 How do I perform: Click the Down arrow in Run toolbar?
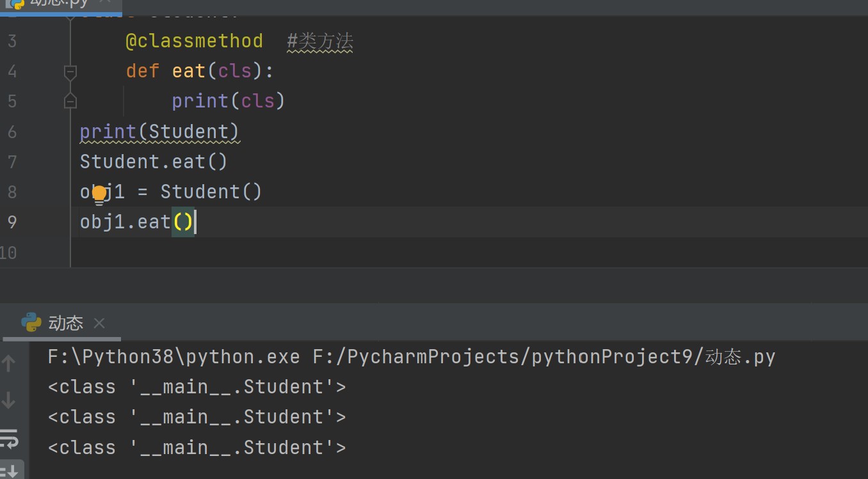9,400
